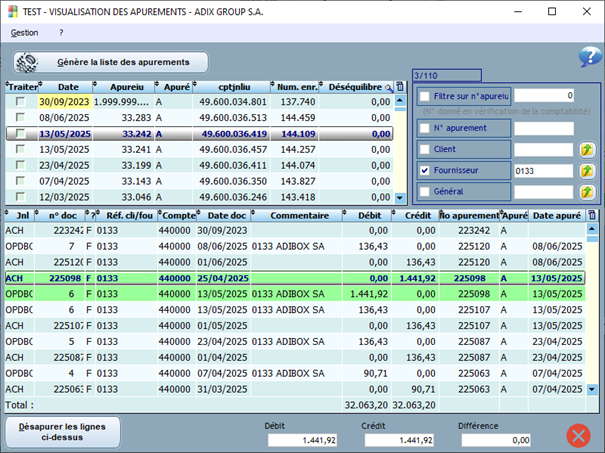
Task: Sort by Num. enr. column header
Action: tap(295, 87)
